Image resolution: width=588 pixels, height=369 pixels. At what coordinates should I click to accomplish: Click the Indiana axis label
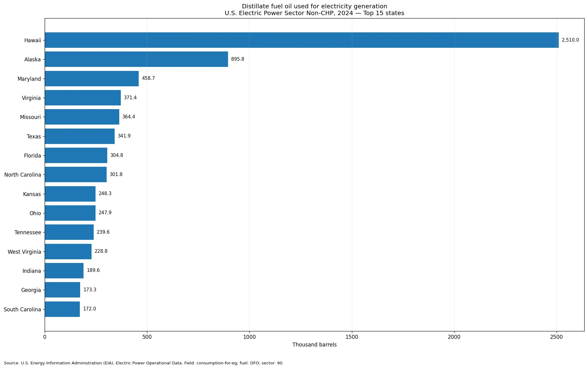click(x=32, y=271)
